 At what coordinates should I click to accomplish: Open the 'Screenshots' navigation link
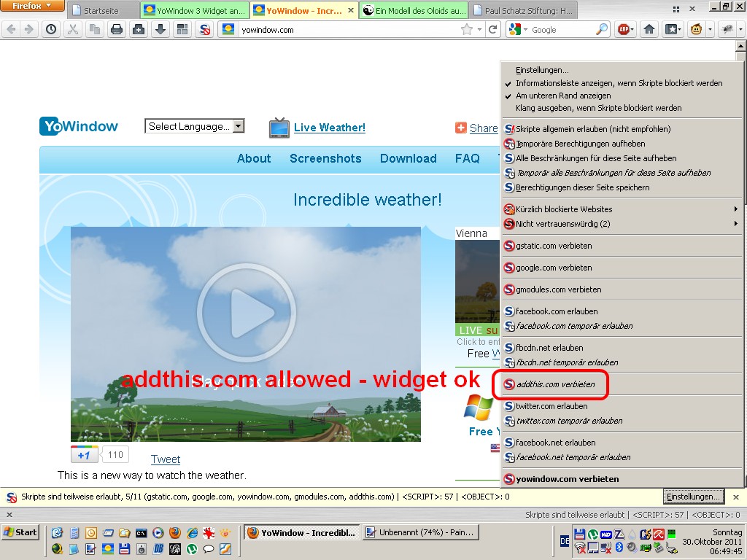pos(325,158)
